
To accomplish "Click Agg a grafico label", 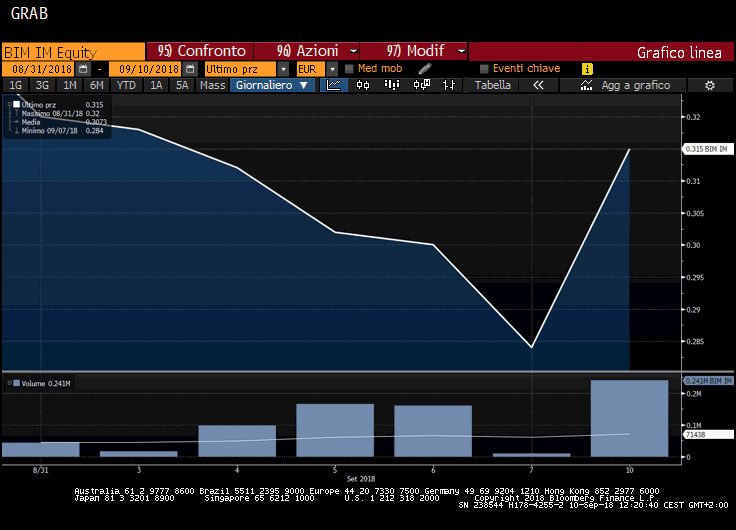I will (x=636, y=85).
